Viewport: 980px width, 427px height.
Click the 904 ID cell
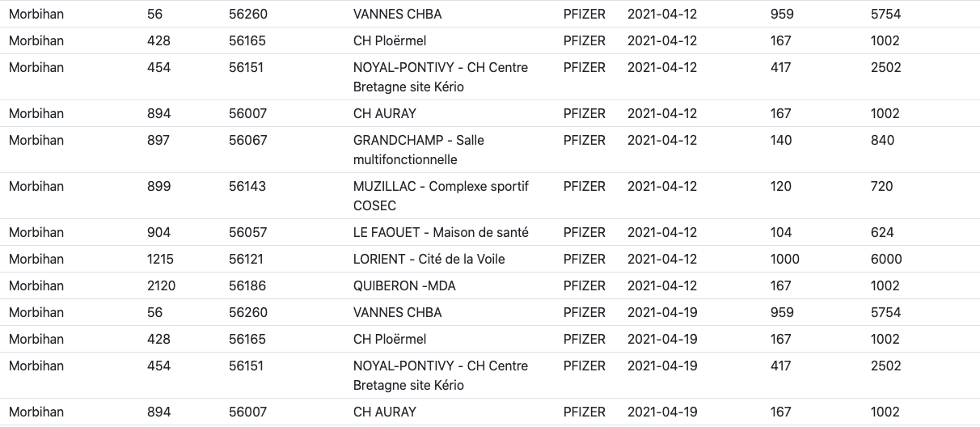(159, 232)
